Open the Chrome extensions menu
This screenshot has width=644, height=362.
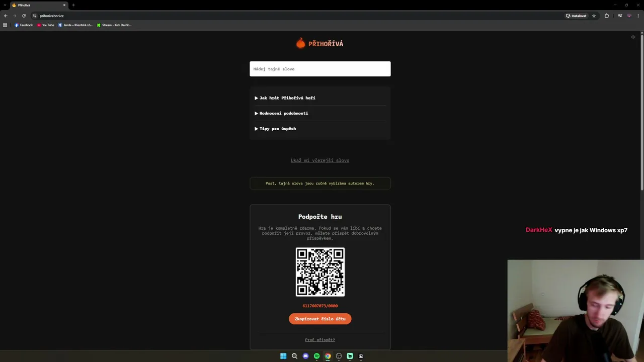[x=606, y=16]
